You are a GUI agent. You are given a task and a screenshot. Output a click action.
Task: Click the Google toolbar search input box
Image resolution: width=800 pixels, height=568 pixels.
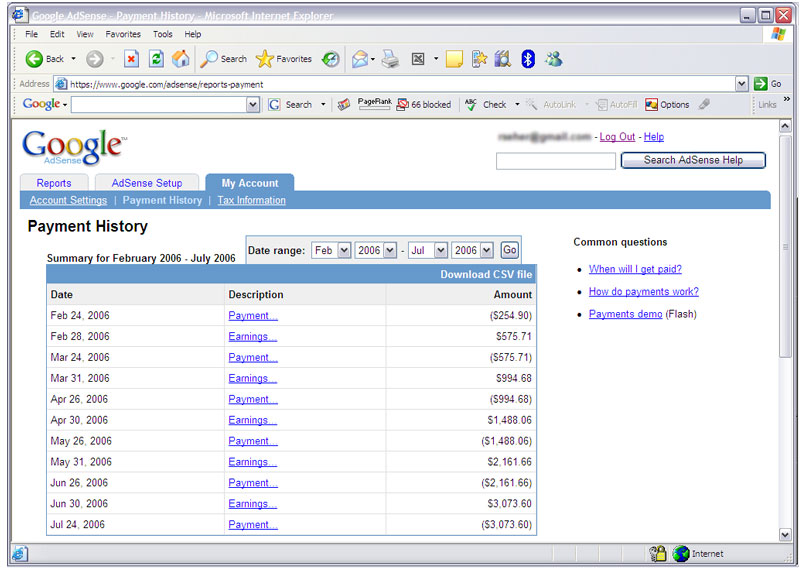[x=159, y=105]
